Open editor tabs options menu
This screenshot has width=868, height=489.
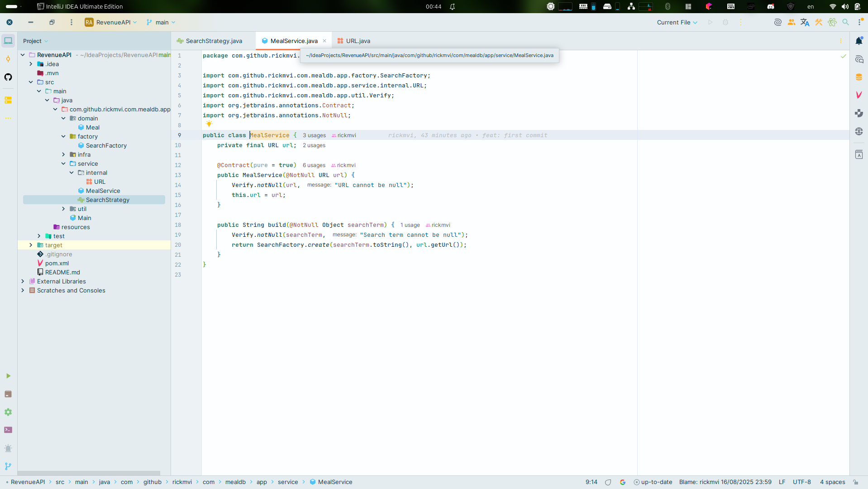click(x=841, y=41)
